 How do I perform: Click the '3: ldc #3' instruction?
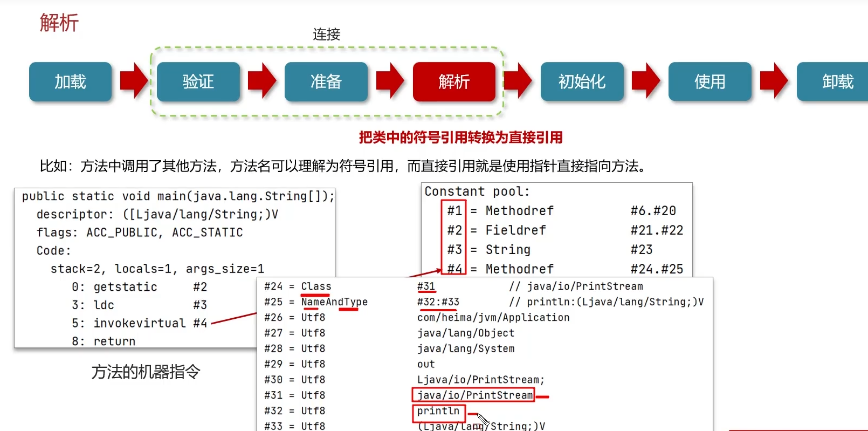[x=140, y=305]
